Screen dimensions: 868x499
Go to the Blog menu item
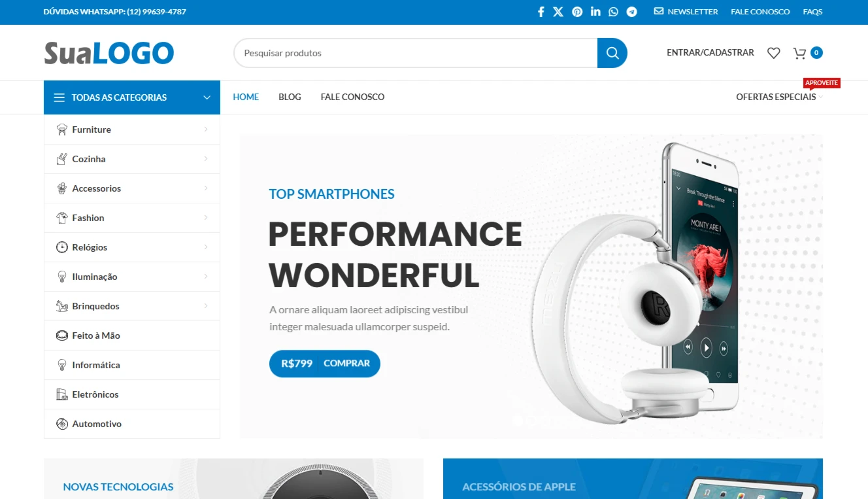click(290, 97)
